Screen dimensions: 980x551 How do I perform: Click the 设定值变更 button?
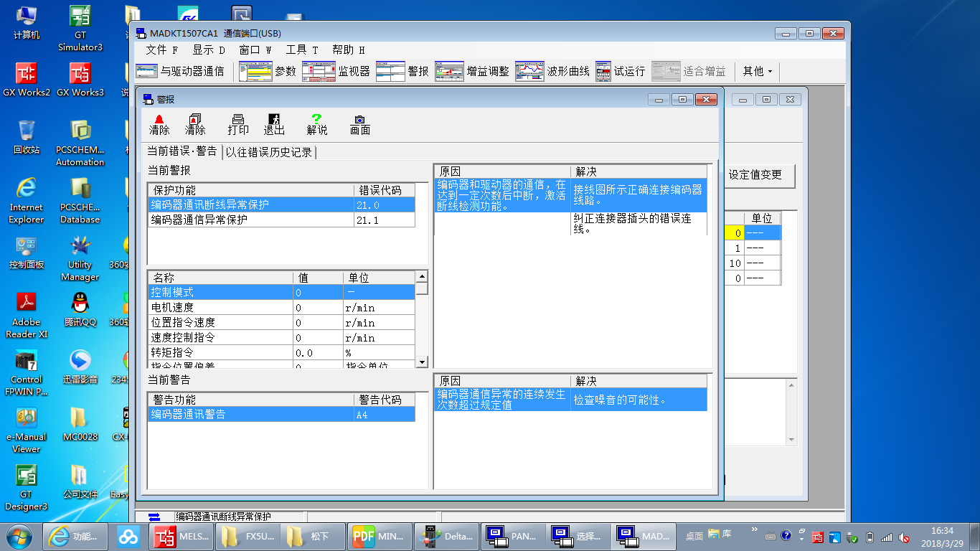pyautogui.click(x=755, y=174)
